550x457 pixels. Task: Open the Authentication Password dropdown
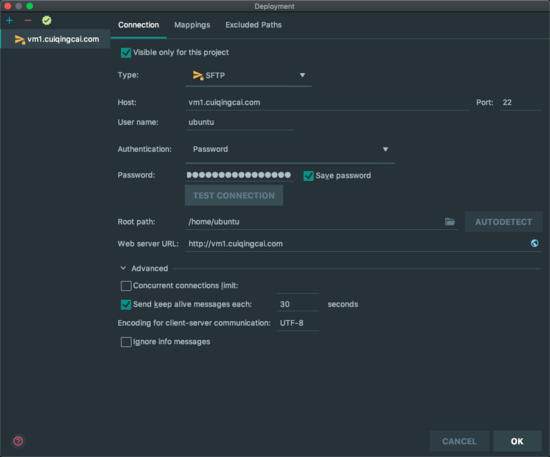click(290, 149)
